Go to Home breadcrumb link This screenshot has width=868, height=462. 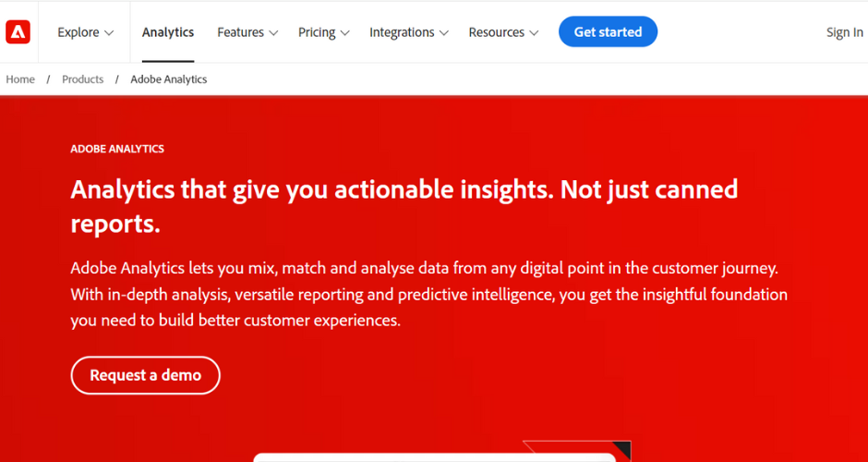20,79
